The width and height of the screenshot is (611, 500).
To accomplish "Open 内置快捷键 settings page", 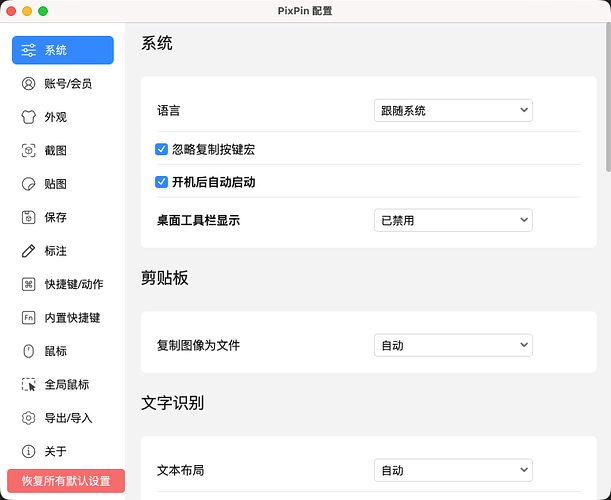I will click(x=63, y=318).
